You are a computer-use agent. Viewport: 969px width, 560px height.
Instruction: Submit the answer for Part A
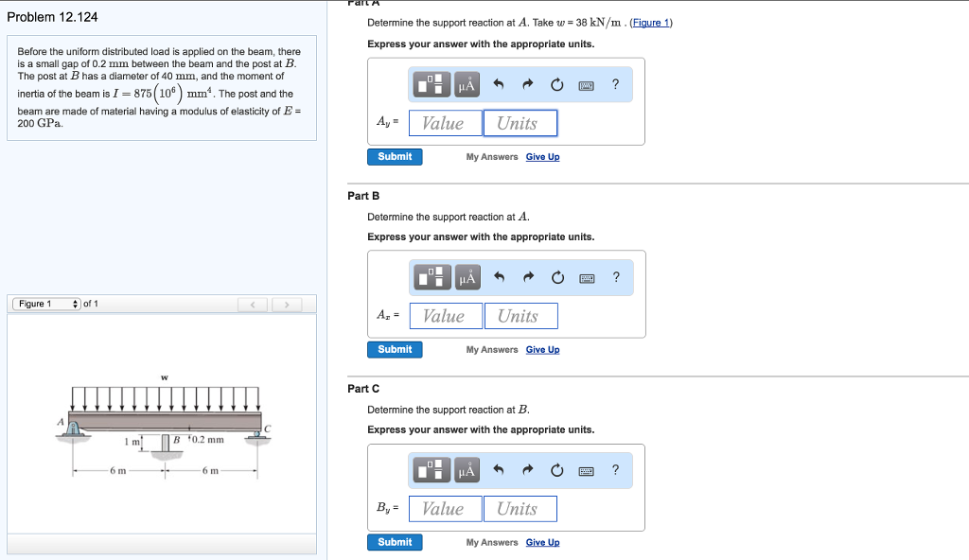(x=395, y=156)
